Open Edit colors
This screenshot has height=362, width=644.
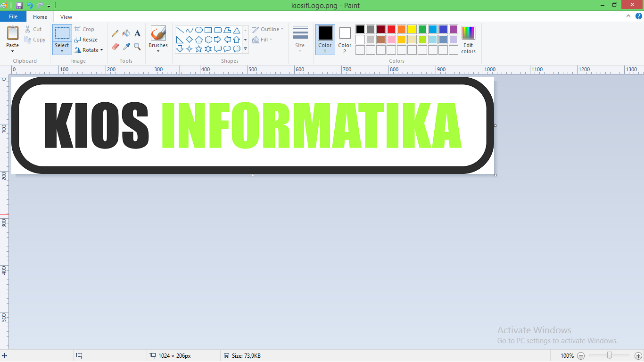point(469,40)
